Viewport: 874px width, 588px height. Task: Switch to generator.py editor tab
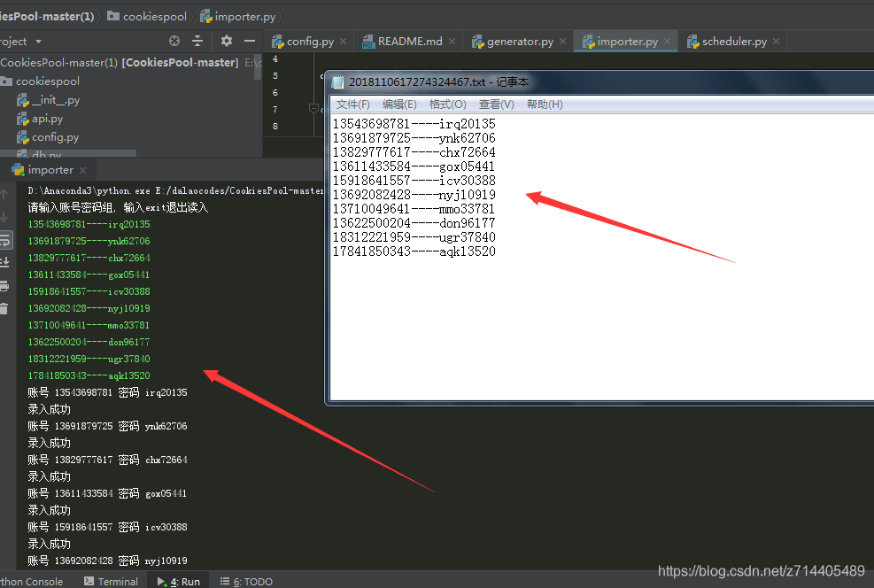click(513, 42)
